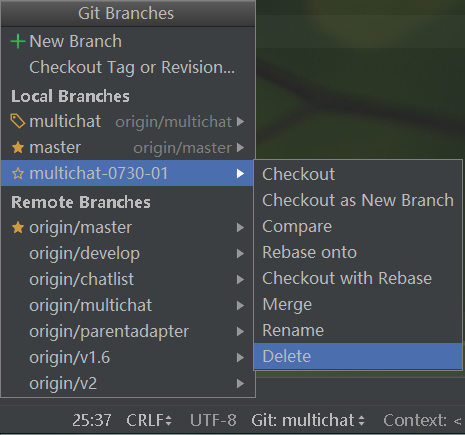Toggle favorite star on origin/master
465x435 pixels.
tap(18, 227)
